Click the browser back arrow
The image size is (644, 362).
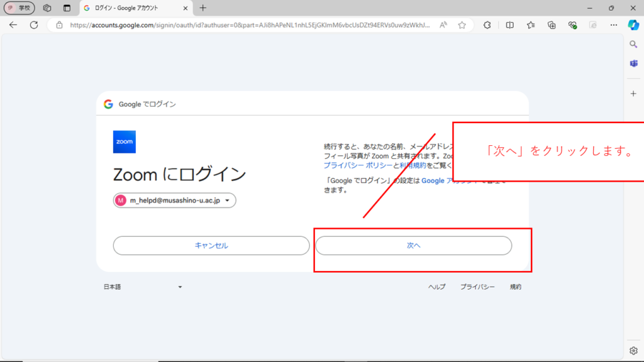click(x=13, y=25)
